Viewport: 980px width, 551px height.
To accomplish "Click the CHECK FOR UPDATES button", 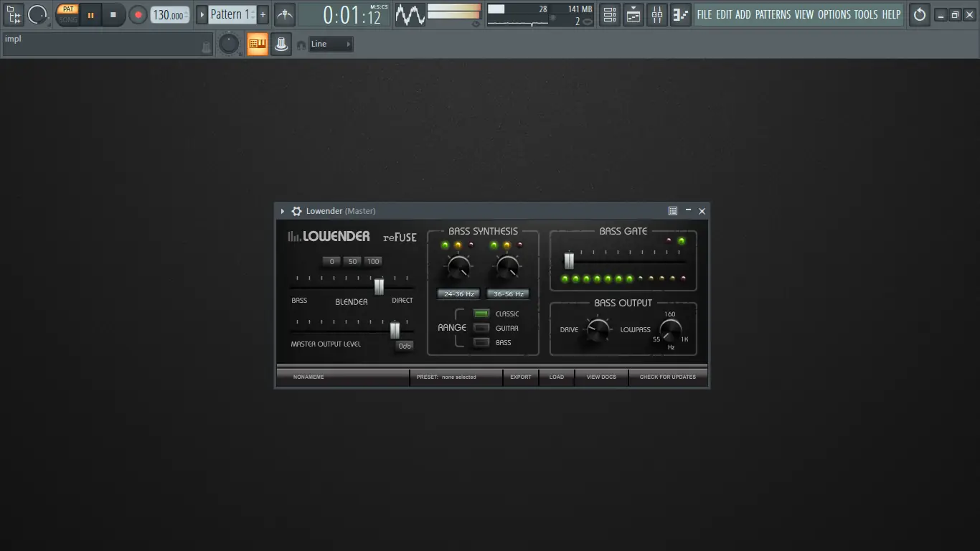I will pos(668,377).
